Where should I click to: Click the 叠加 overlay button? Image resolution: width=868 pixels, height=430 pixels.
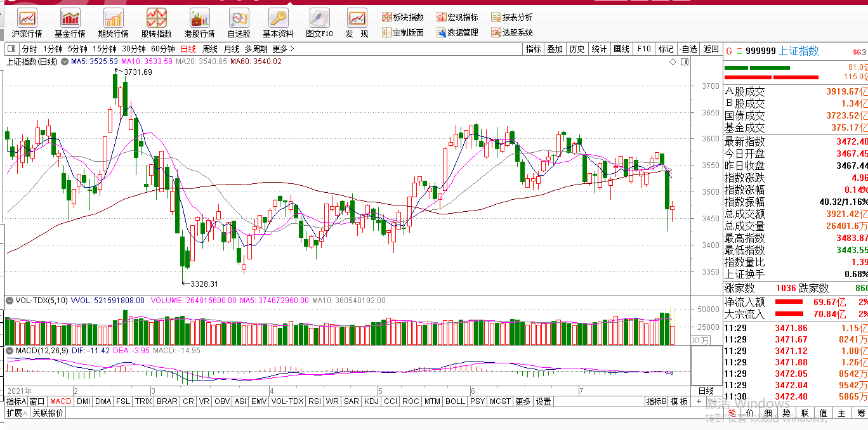(555, 49)
